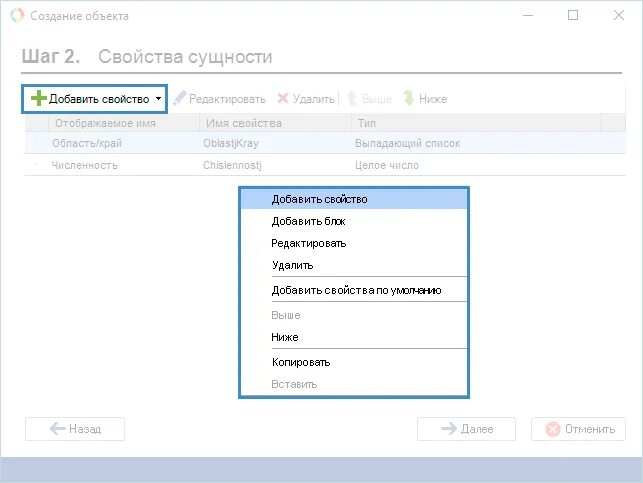The width and height of the screenshot is (643, 483).
Task: Click the green plus Add property icon
Action: tap(39, 98)
